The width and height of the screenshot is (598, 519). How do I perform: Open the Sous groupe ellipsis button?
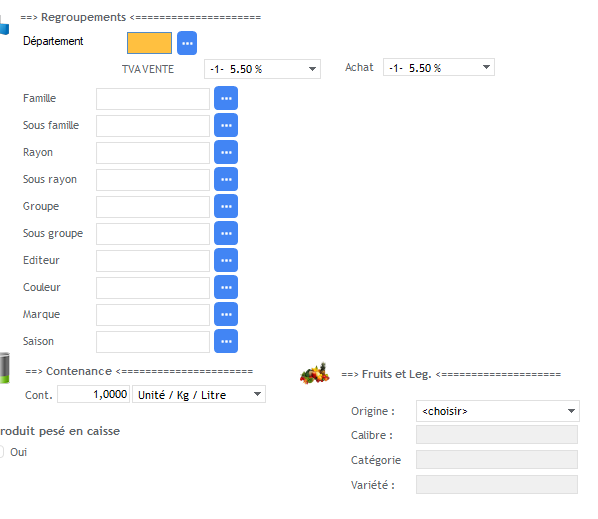tap(226, 233)
